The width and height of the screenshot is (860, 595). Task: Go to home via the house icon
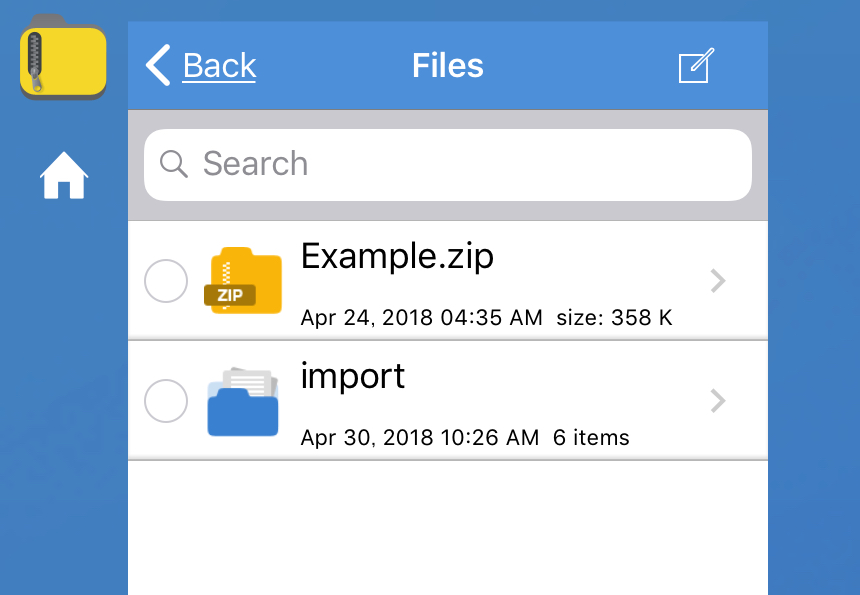pos(64,175)
